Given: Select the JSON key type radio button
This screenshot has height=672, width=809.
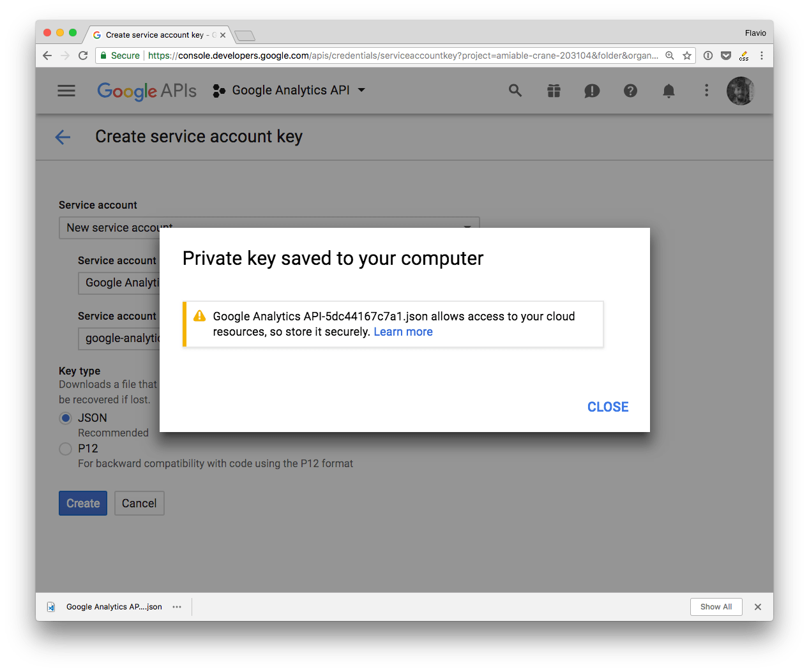Looking at the screenshot, I should click(65, 418).
